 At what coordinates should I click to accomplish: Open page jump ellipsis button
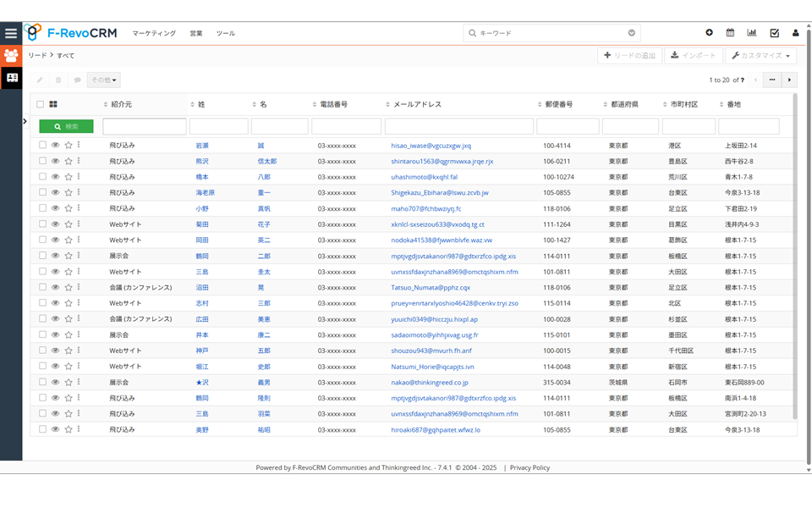[x=772, y=80]
